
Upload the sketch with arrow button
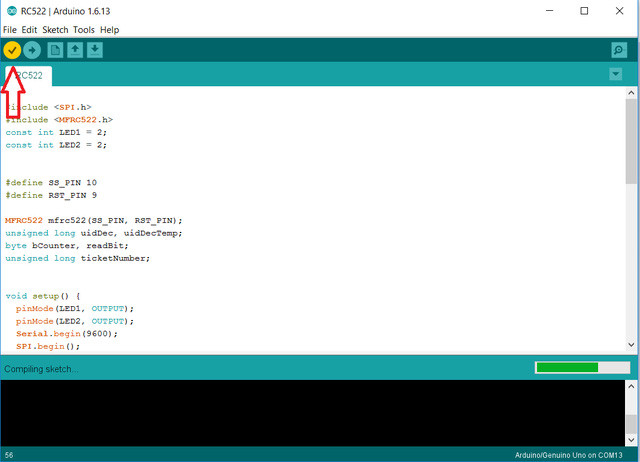[32, 50]
